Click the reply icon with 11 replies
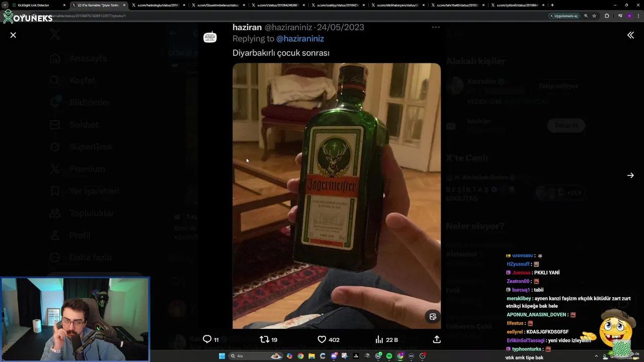This screenshot has height=362, width=644. click(207, 339)
